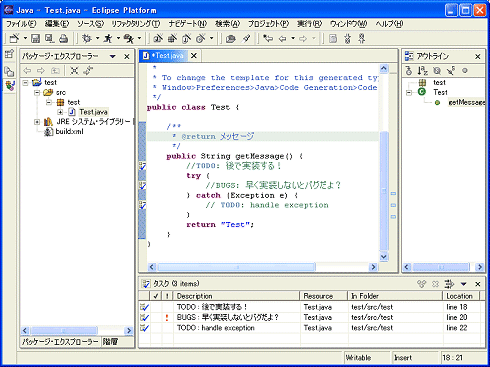490x367 pixels.
Task: Click the Open Perspective icon in left sidebar
Action: pos(9,54)
